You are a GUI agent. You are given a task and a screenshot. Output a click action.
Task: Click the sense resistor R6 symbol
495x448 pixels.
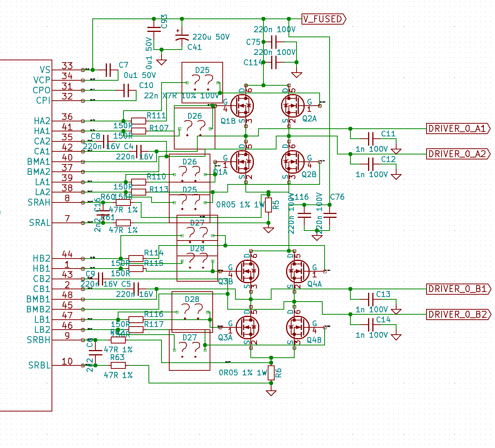[x=271, y=373]
